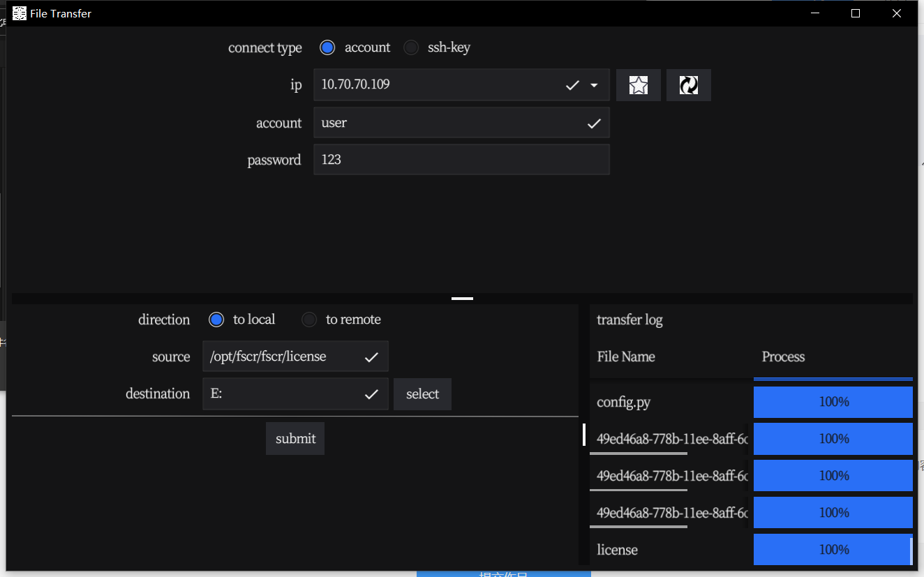Click the horizontal splitter handle between panels
924x577 pixels.
click(x=462, y=299)
